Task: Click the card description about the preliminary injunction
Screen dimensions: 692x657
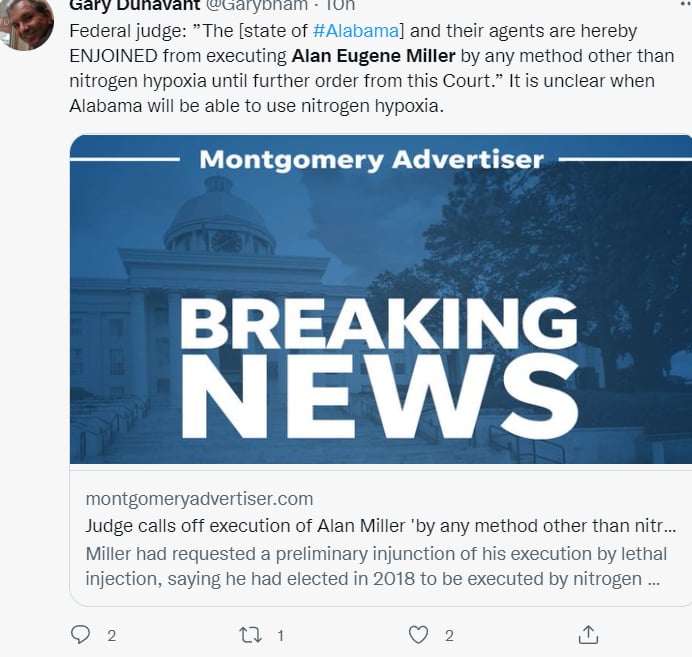Action: (376, 566)
